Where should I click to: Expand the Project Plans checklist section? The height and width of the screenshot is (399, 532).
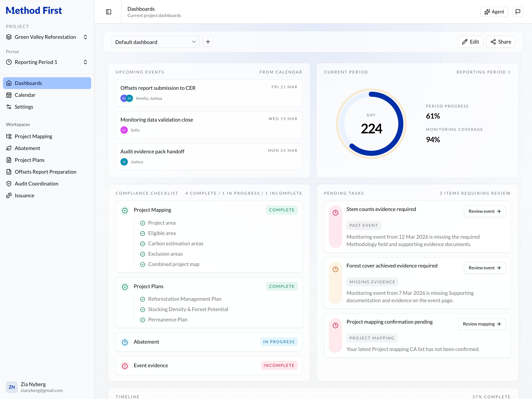(x=209, y=287)
